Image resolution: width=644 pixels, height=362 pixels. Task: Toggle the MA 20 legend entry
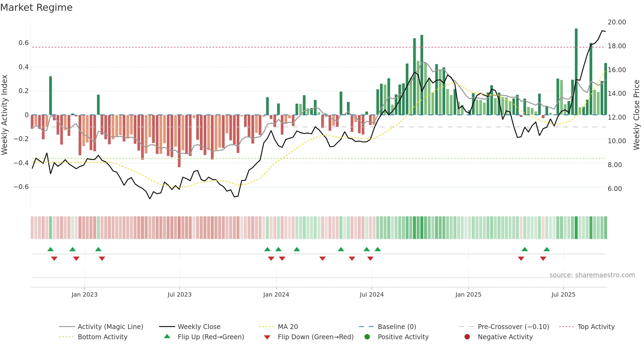278,327
